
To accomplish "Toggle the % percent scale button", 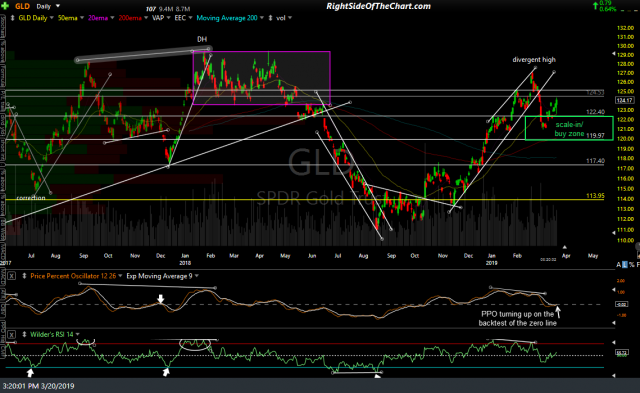I will [631, 265].
